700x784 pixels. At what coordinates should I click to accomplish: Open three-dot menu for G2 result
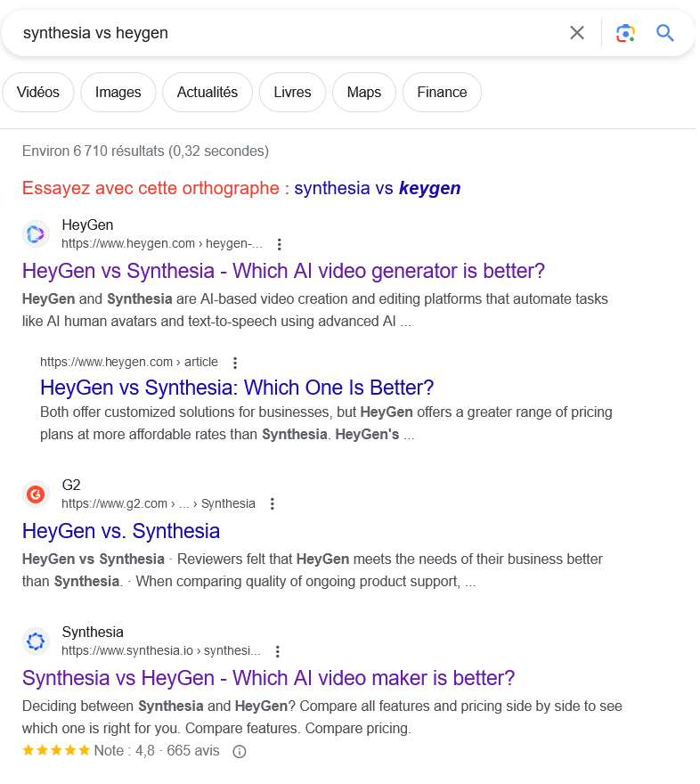(273, 503)
